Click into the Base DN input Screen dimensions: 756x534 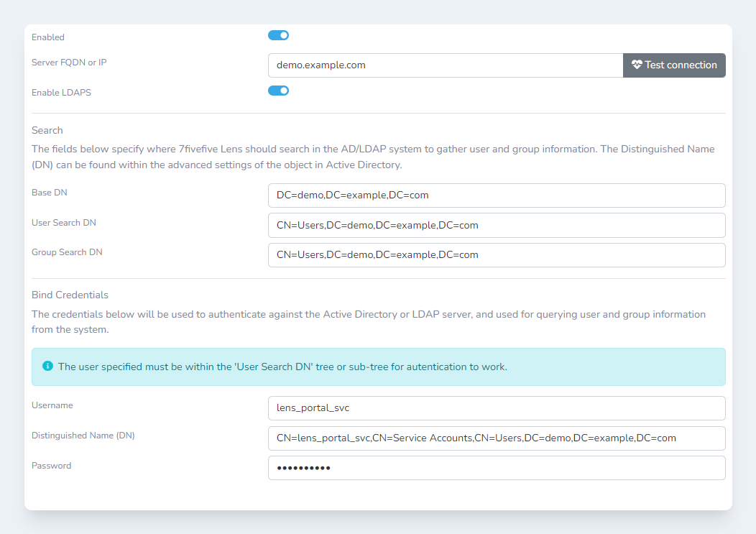tap(496, 195)
